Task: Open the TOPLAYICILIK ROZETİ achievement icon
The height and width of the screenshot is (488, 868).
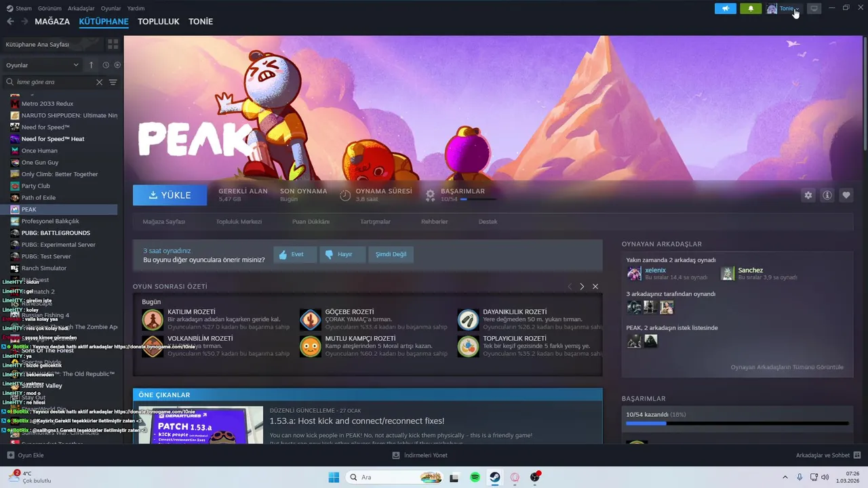Action: coord(468,346)
